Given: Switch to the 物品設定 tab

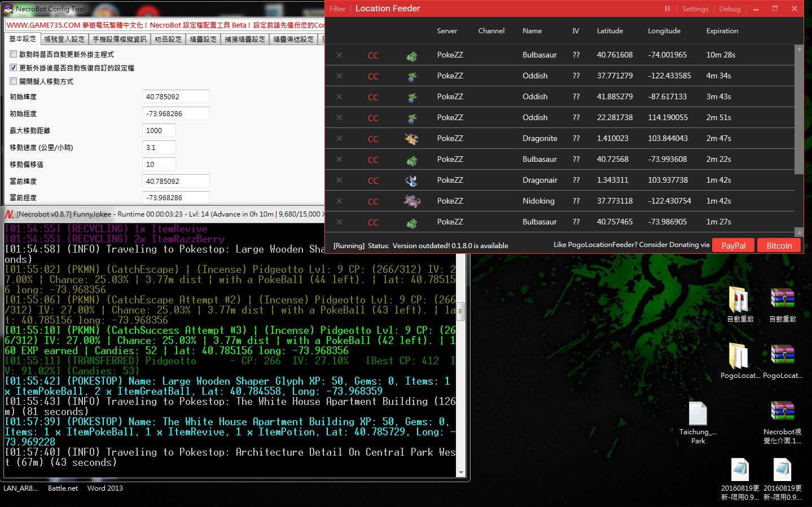Looking at the screenshot, I should [x=168, y=39].
